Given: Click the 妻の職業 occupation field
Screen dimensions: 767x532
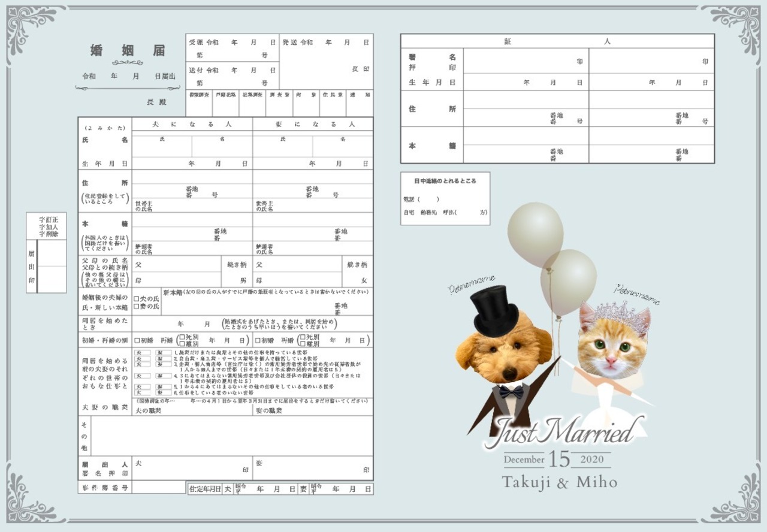Looking at the screenshot, I should pyautogui.click(x=313, y=410).
